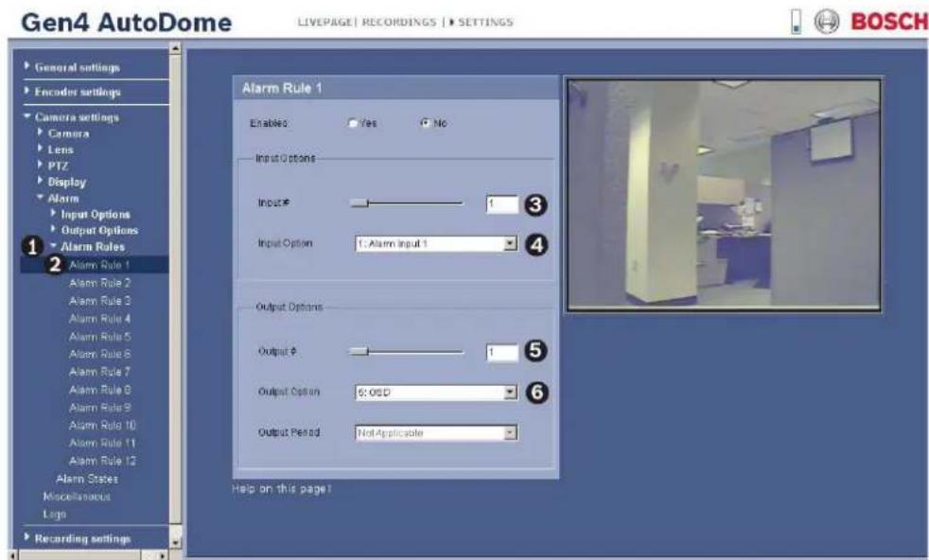
Task: Open the Output Option dropdown
Action: tap(436, 392)
